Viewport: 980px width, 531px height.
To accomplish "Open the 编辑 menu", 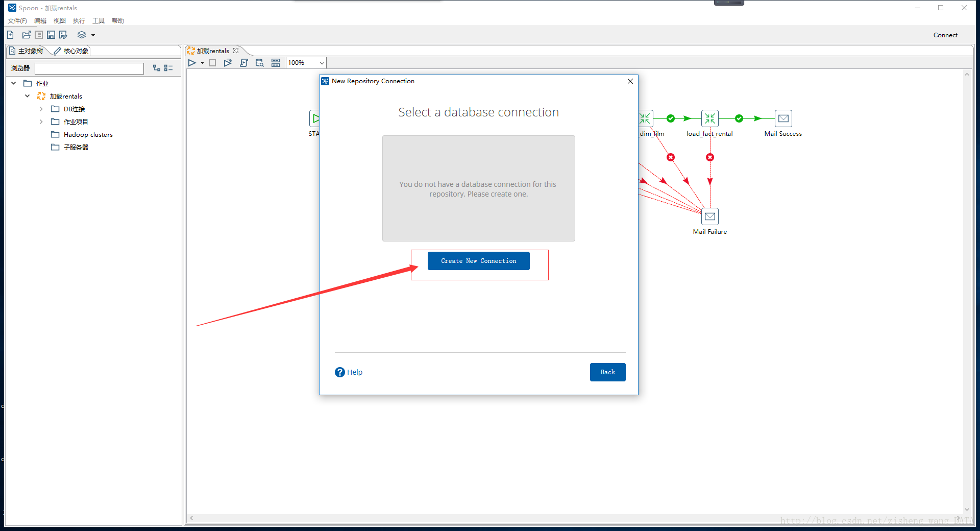I will pos(40,20).
